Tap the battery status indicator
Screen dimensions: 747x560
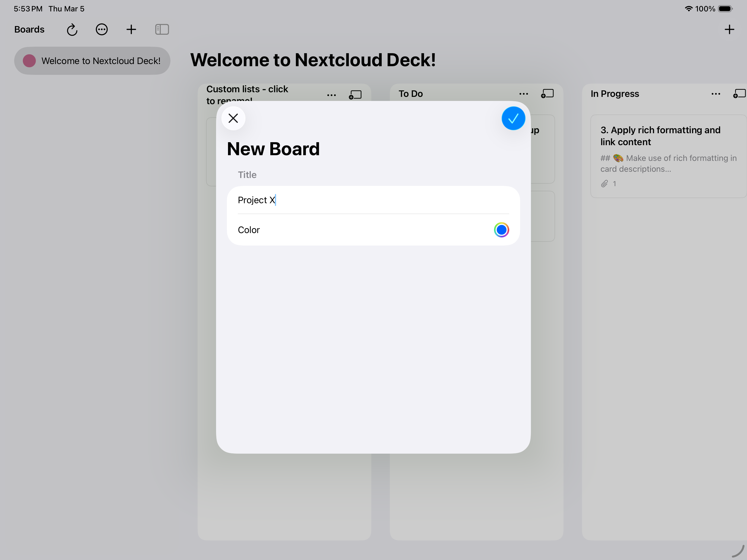point(725,9)
